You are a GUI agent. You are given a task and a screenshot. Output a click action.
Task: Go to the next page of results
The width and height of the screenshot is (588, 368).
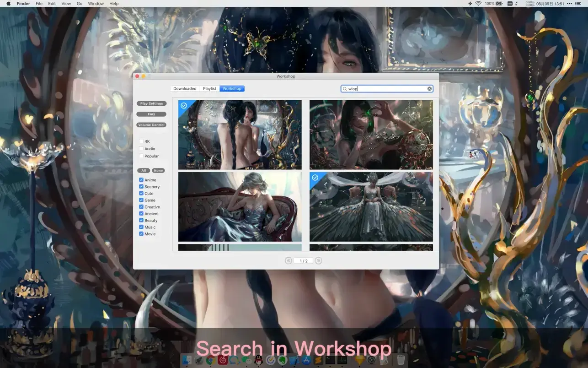(319, 261)
